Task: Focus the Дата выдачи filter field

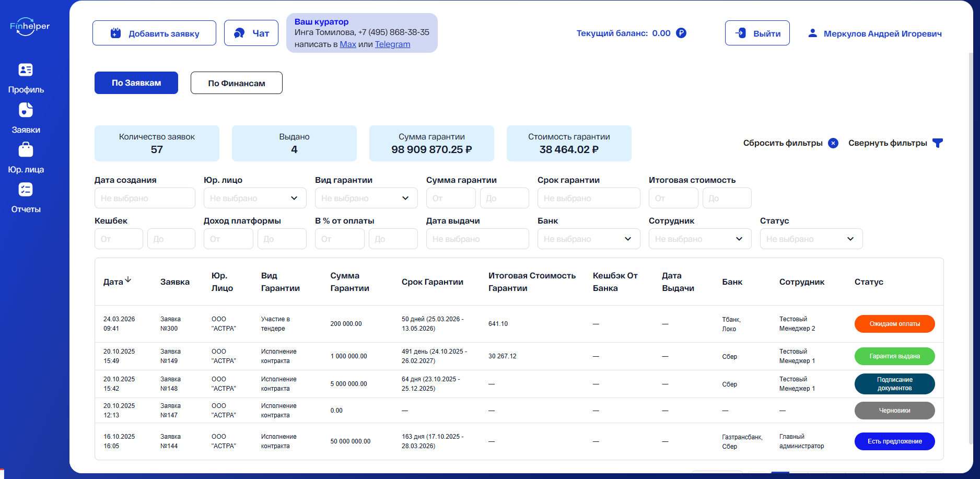Action: pyautogui.click(x=477, y=239)
